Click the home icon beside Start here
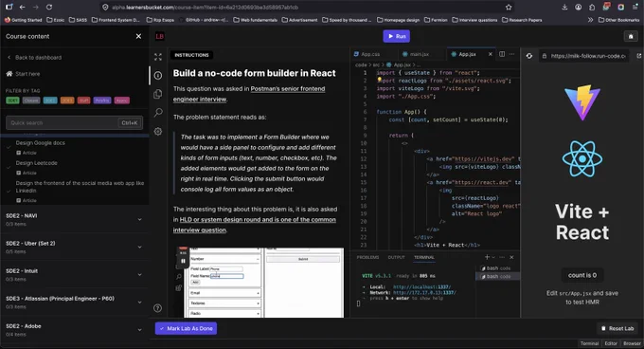 (9, 74)
